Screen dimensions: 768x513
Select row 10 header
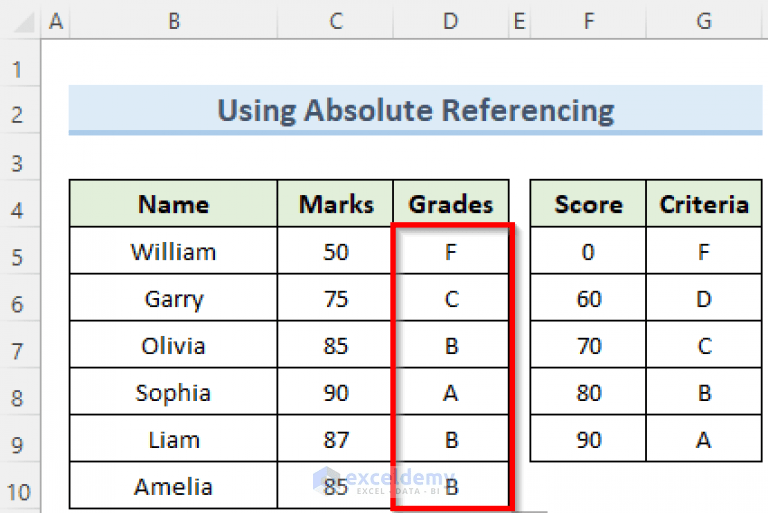pos(20,486)
